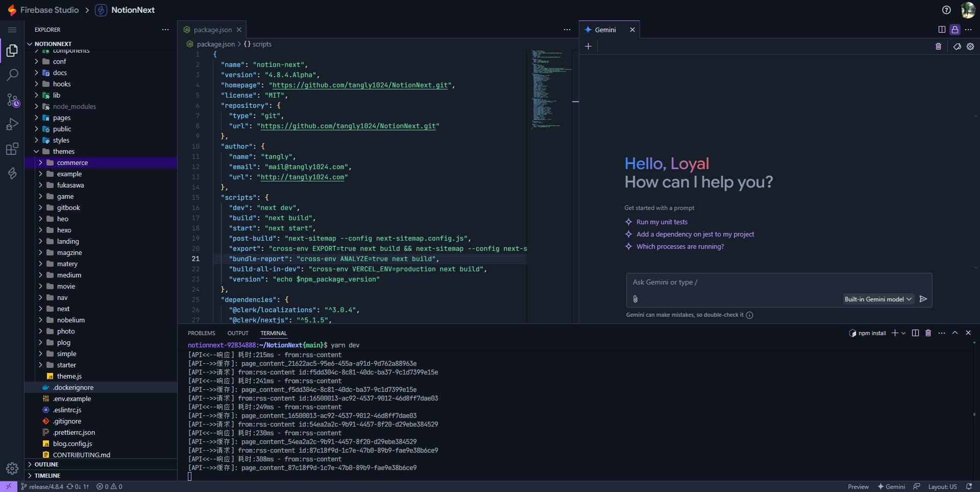Open the Firebase Studio panel in the activity bar
Screen dimensions: 980x492
pos(12,174)
